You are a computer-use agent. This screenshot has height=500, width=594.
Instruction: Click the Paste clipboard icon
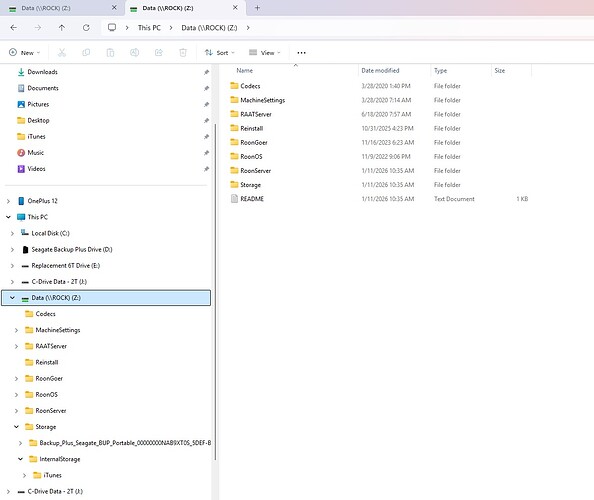[x=110, y=53]
